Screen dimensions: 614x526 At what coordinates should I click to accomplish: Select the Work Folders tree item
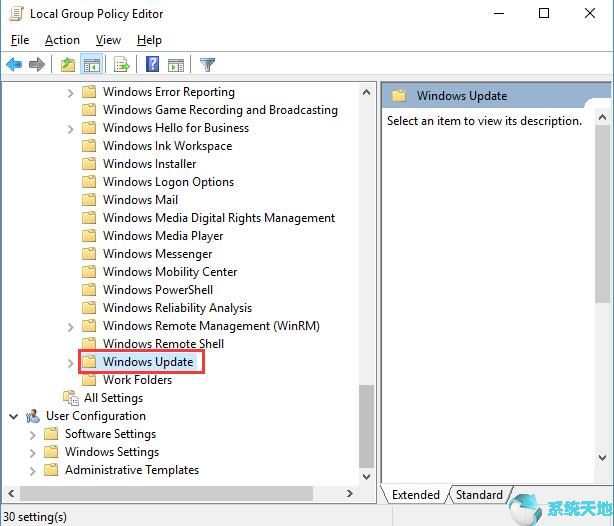[137, 380]
